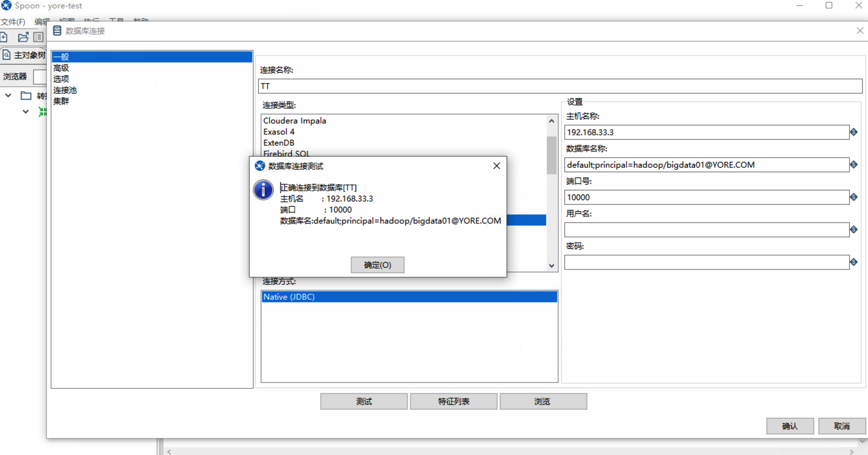Click the 浏览 button
Viewport: 868px width, 455px height.
[543, 401]
